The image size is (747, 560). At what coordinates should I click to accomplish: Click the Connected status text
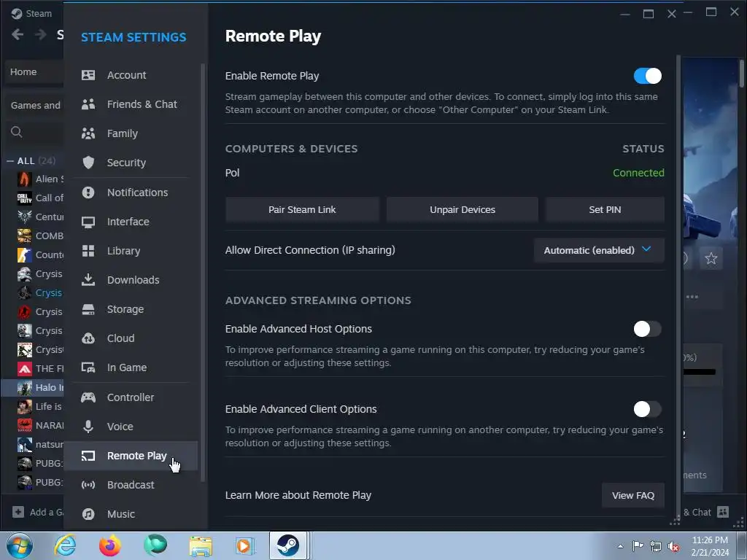point(638,173)
